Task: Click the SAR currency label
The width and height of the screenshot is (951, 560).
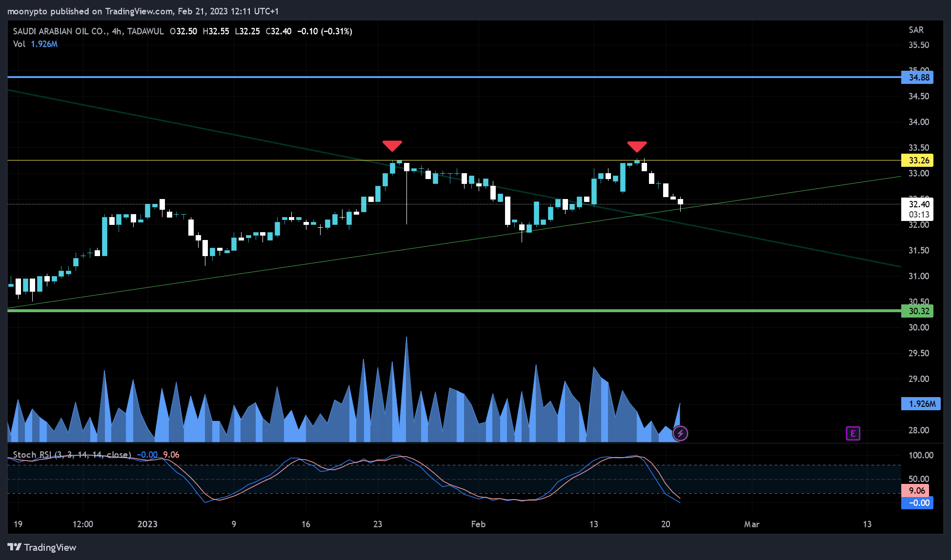Action: pyautogui.click(x=916, y=30)
